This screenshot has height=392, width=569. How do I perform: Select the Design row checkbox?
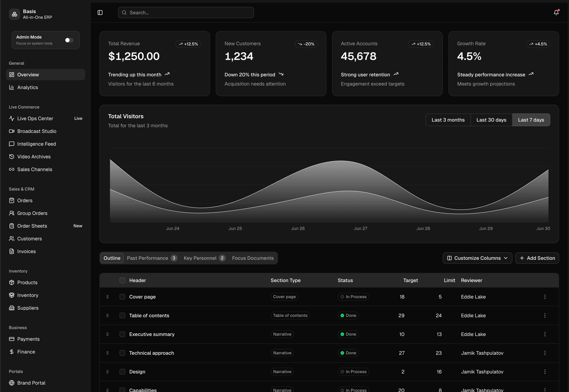pyautogui.click(x=122, y=372)
